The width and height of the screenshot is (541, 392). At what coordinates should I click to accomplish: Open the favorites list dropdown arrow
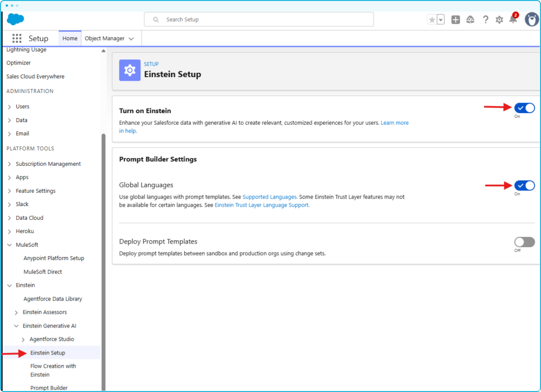[x=441, y=20]
